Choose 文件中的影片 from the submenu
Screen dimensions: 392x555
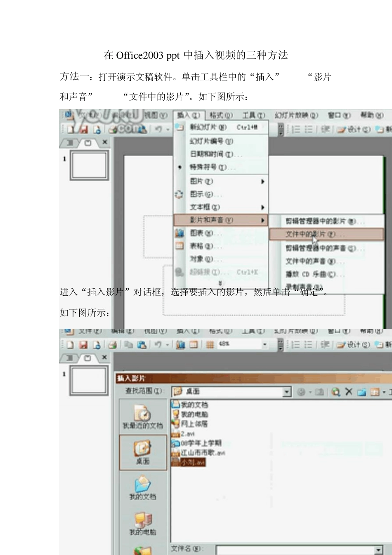click(326, 234)
